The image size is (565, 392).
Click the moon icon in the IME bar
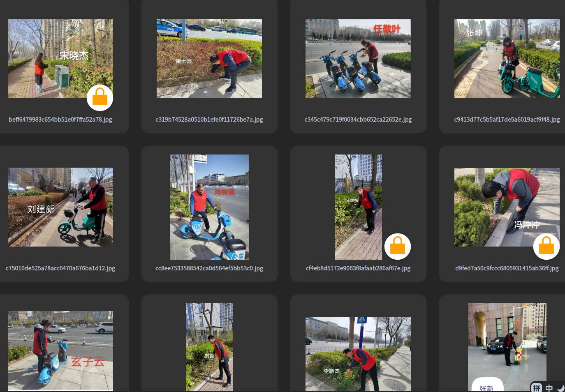click(x=560, y=388)
